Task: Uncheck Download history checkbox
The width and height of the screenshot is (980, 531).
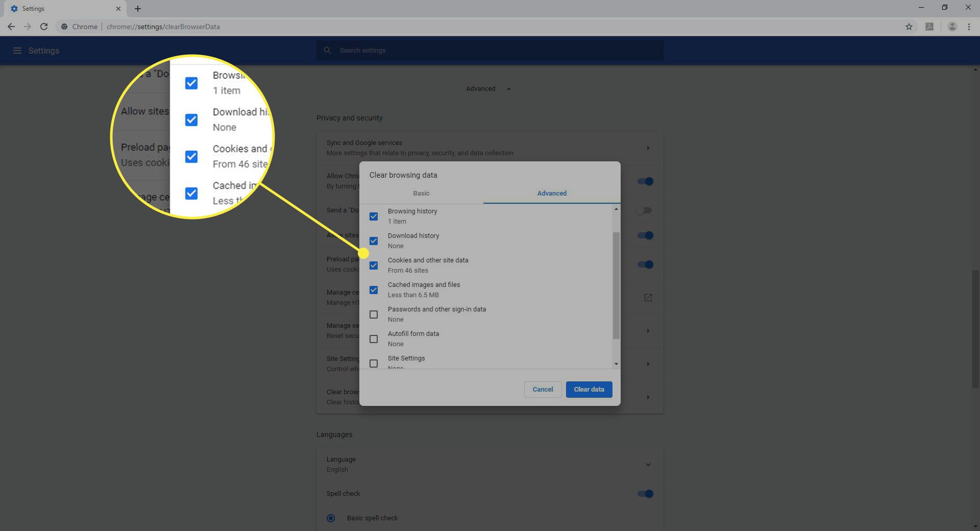Action: click(x=374, y=241)
